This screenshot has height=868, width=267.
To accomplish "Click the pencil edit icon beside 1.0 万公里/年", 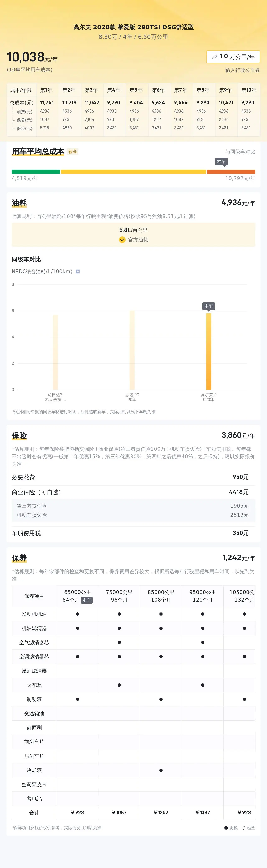I will 214,57.
